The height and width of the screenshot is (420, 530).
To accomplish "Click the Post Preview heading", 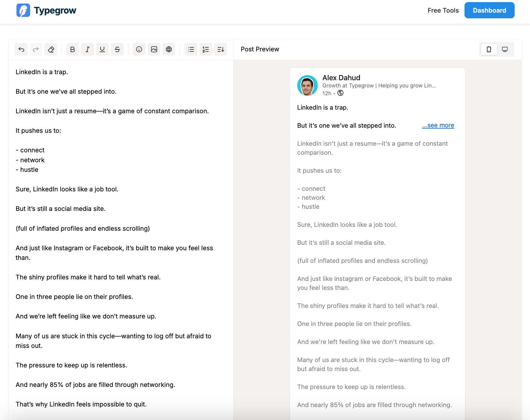I will (x=260, y=49).
